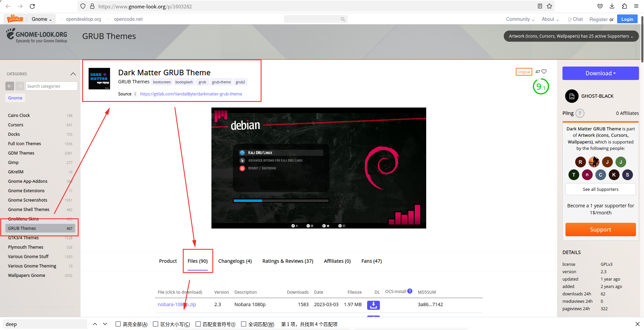Expand the blue Download dropdown button
The width and height of the screenshot is (644, 330).
tap(600, 73)
